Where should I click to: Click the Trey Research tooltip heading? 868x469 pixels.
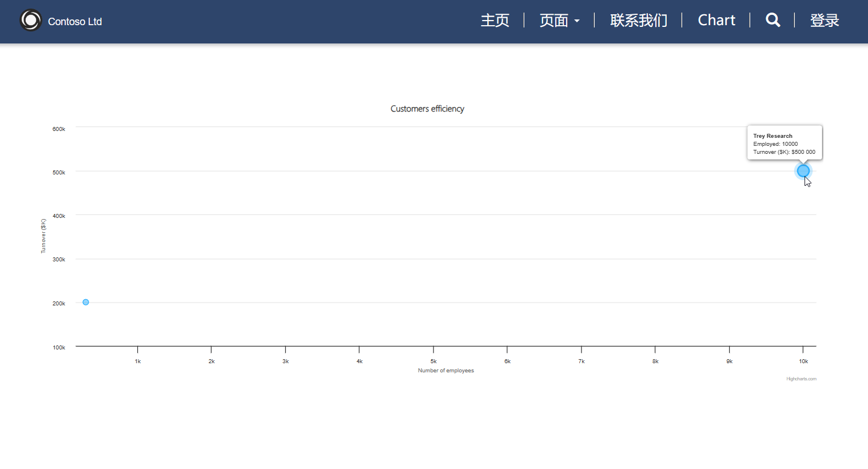click(x=773, y=136)
